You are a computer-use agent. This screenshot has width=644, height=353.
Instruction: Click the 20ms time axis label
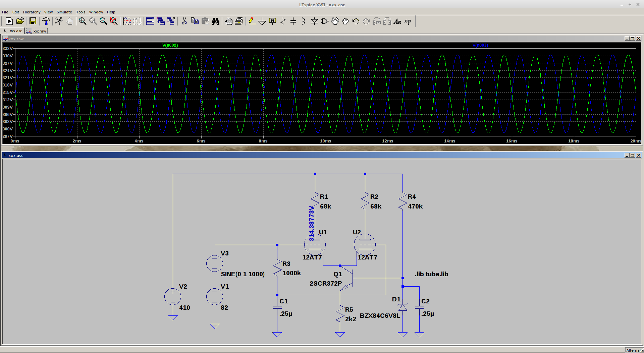635,141
